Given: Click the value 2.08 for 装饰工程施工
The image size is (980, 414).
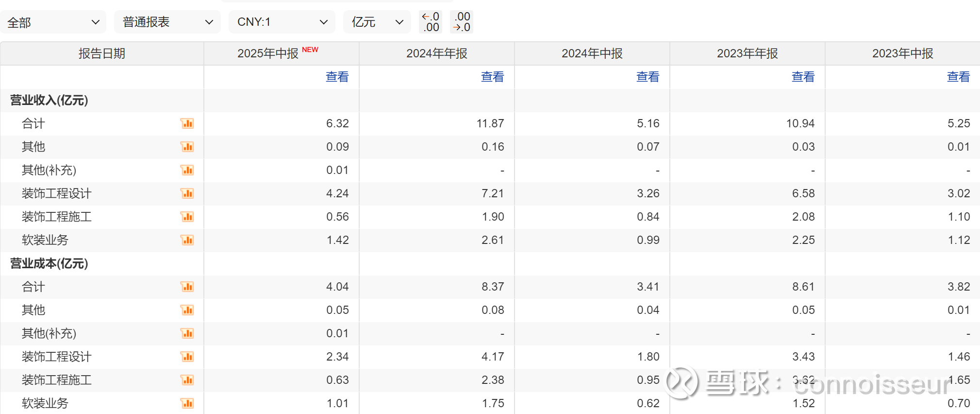Looking at the screenshot, I should click(x=803, y=217).
